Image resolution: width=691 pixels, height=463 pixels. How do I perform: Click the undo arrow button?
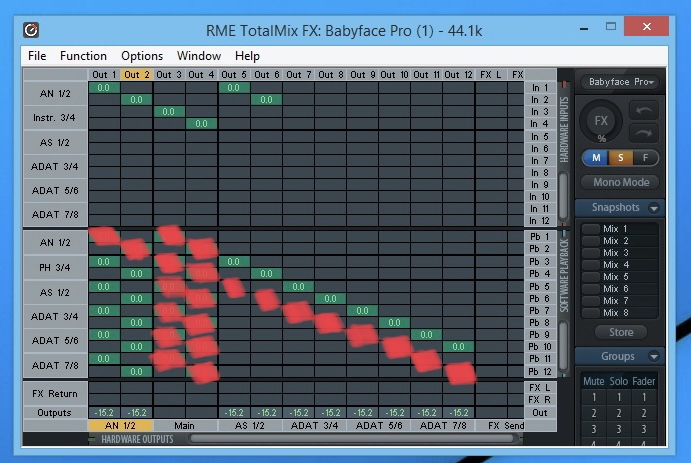[x=644, y=110]
